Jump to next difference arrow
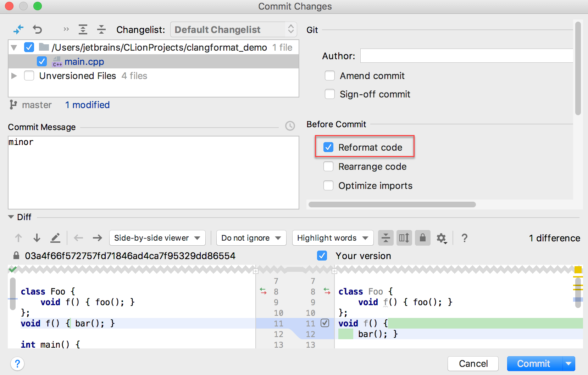The height and width of the screenshot is (375, 588). click(37, 238)
